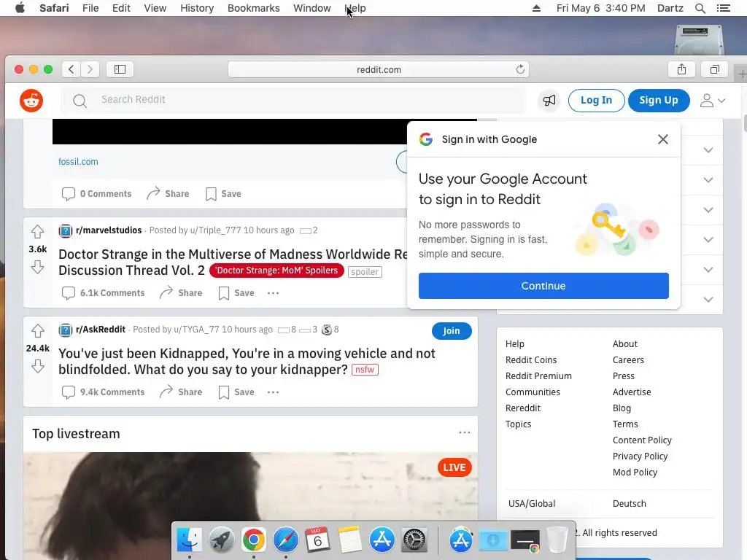Open the Window menu
The image size is (747, 560).
click(312, 8)
